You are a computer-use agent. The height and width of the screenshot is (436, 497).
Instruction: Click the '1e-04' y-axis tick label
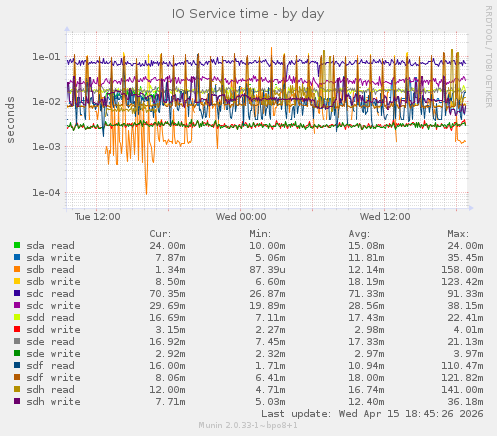(46, 192)
